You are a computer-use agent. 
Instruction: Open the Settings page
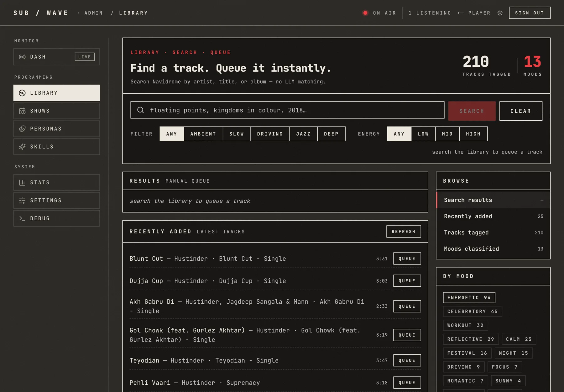point(57,201)
